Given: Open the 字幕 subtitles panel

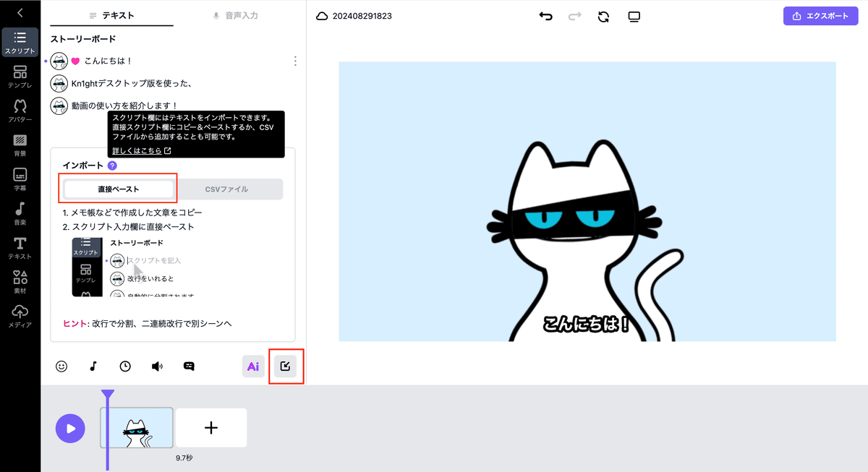Looking at the screenshot, I should pyautogui.click(x=20, y=179).
